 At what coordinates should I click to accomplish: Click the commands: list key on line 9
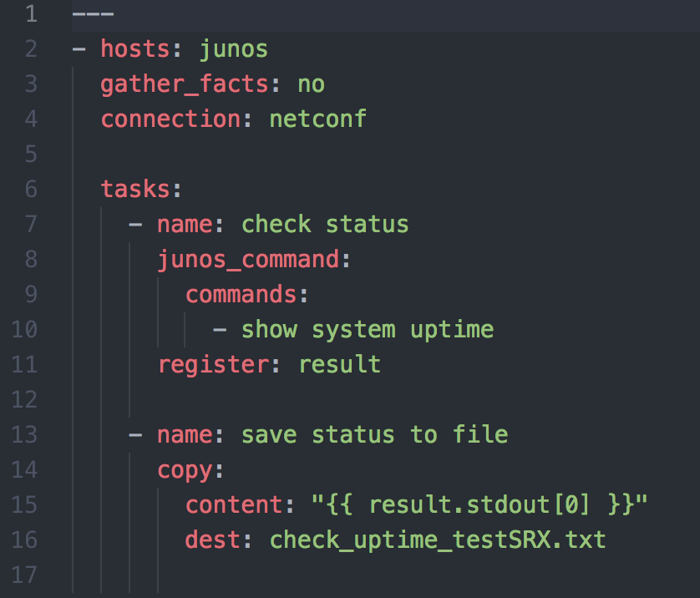tap(240, 294)
